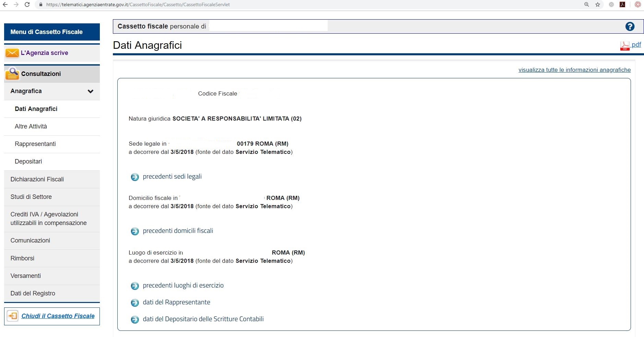Image resolution: width=644 pixels, height=337 pixels.
Task: Click the magnifier folder icon beside Consultazioni
Action: [13, 74]
